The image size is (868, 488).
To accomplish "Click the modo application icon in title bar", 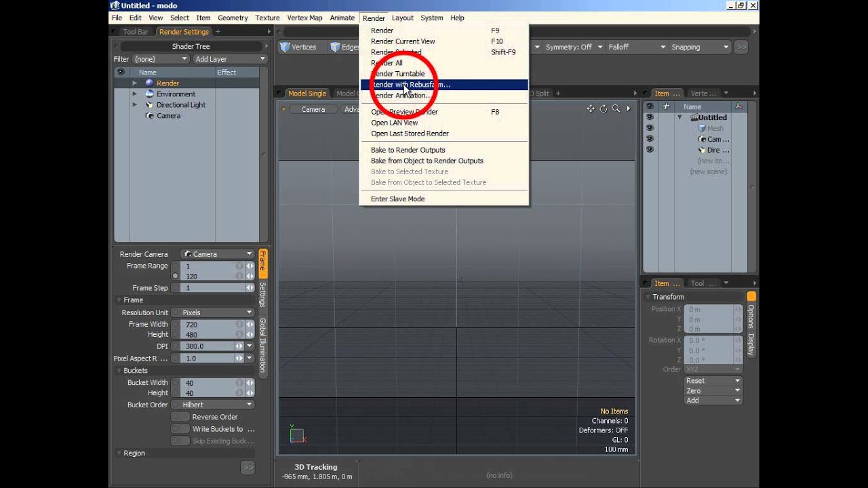I will point(115,5).
